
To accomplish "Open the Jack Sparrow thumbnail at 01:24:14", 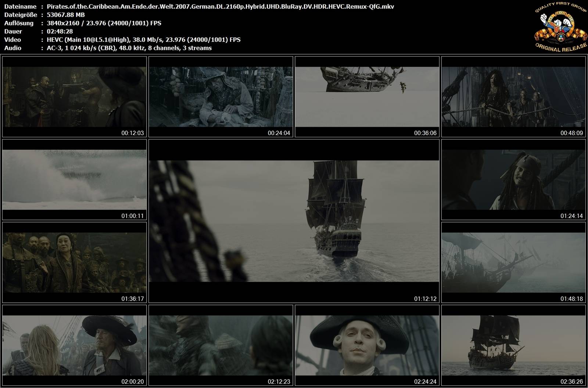I will tap(513, 180).
